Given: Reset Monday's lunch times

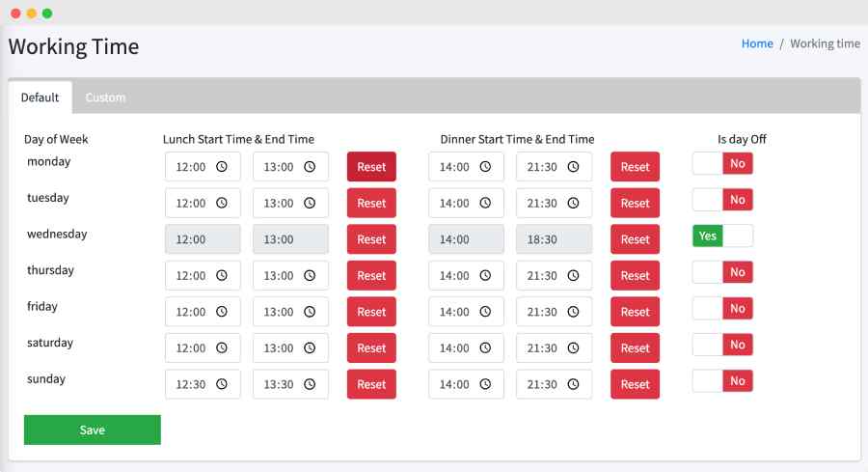Looking at the screenshot, I should [371, 167].
